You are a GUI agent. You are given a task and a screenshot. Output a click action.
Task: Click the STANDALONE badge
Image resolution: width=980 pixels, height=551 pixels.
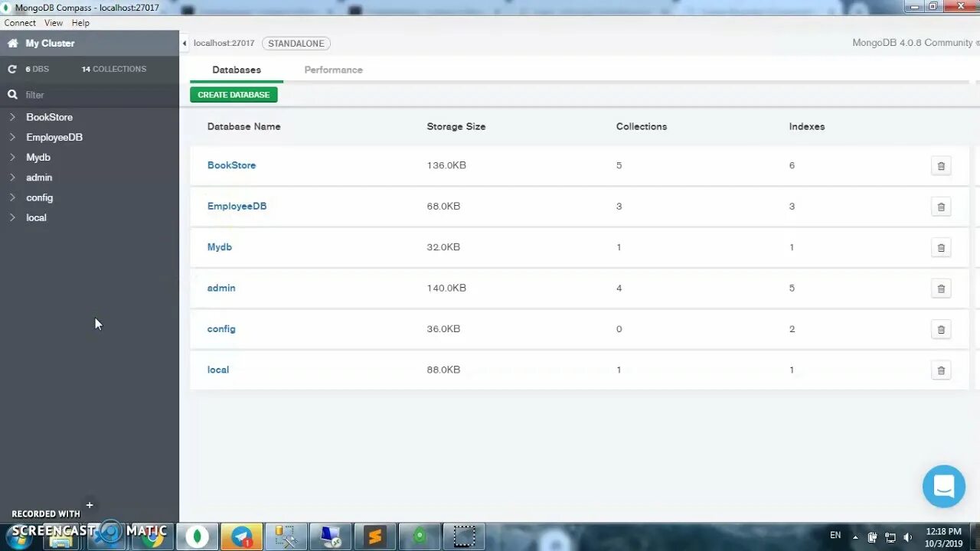pyautogui.click(x=296, y=44)
